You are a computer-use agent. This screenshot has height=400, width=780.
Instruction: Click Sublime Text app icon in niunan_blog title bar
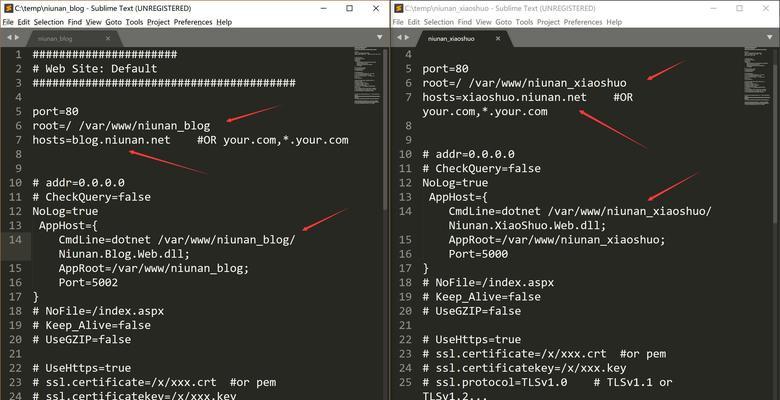tap(8, 8)
